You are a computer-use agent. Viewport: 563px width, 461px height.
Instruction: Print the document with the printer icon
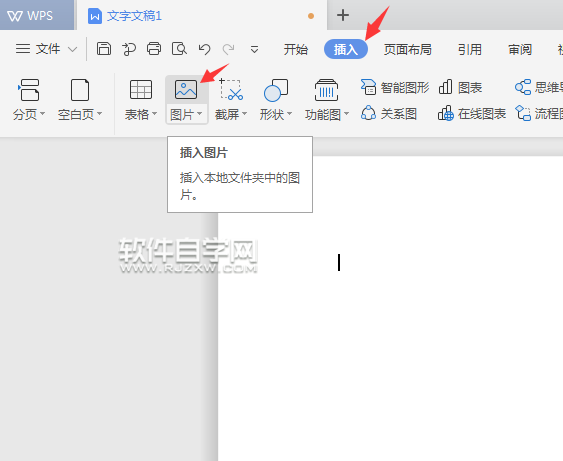point(154,48)
